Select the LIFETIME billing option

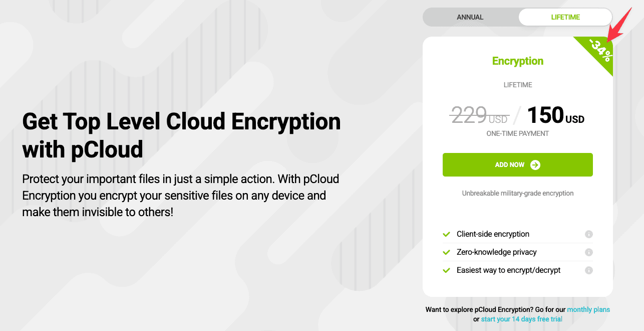click(565, 17)
